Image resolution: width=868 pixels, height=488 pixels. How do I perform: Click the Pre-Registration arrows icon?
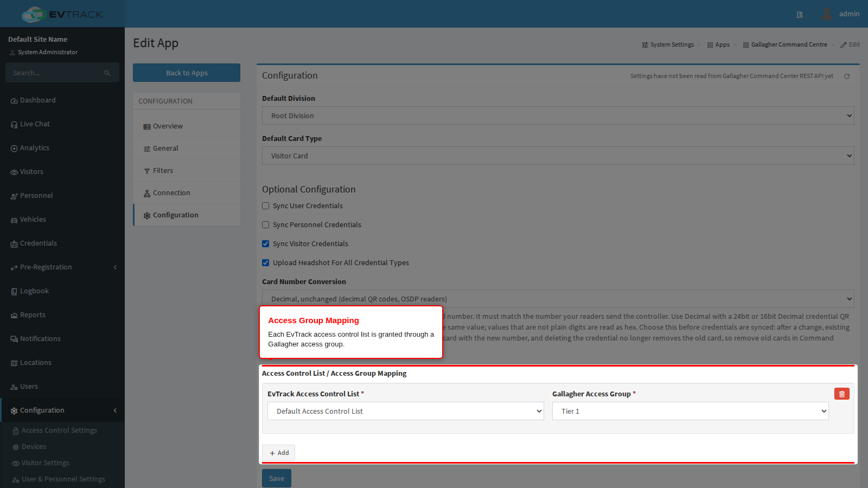tap(14, 268)
